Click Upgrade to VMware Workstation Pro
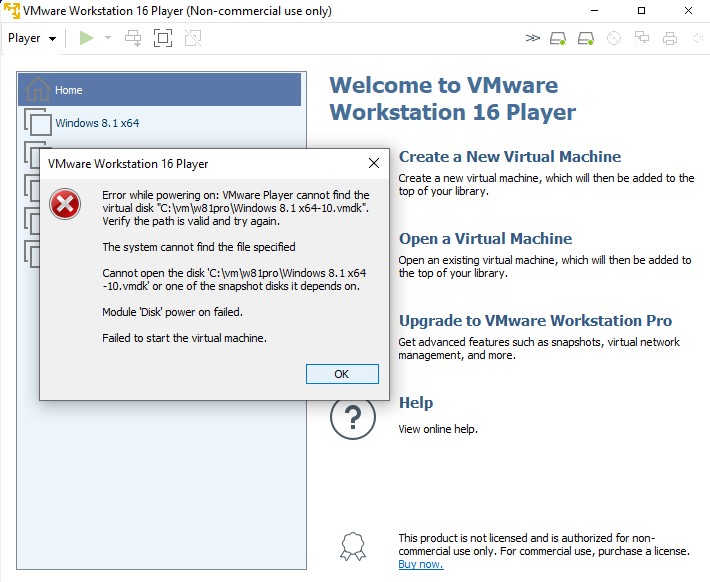 pyautogui.click(x=535, y=321)
